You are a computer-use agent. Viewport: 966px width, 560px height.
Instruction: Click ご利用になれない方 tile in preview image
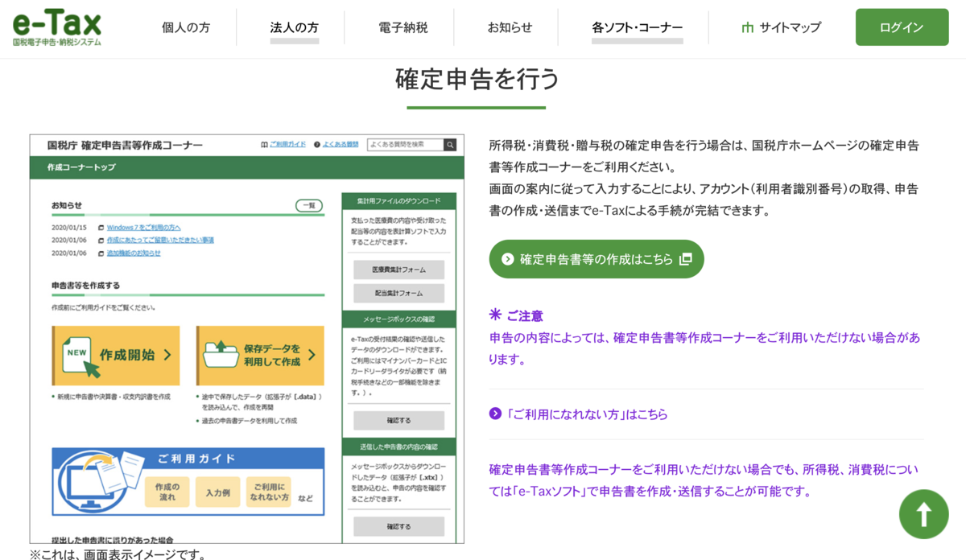268,492
